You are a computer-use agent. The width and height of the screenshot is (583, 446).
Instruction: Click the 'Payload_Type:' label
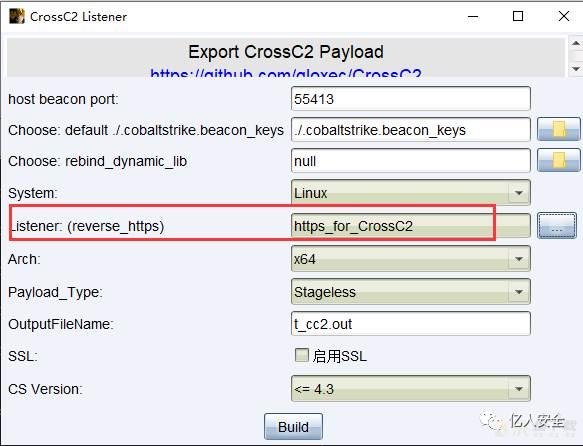(x=55, y=292)
